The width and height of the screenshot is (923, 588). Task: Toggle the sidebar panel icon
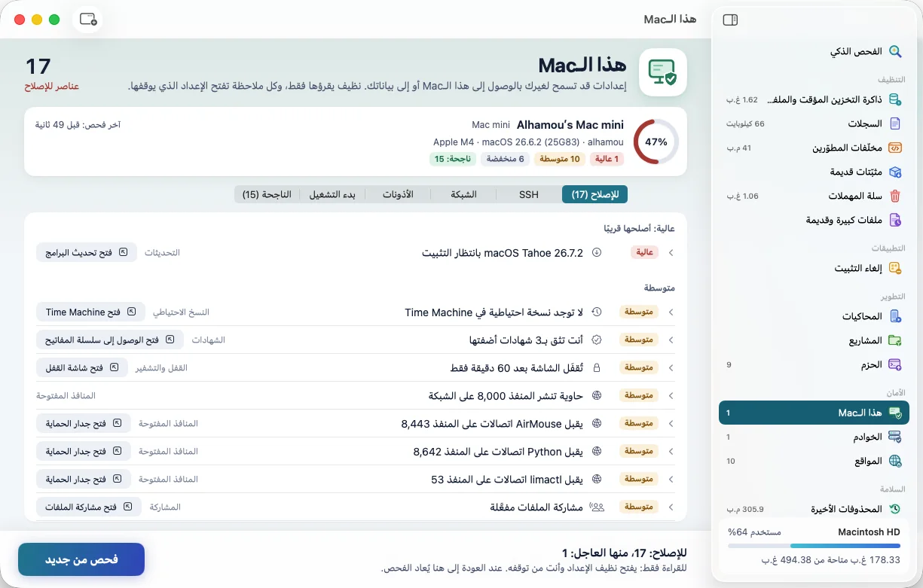(729, 20)
